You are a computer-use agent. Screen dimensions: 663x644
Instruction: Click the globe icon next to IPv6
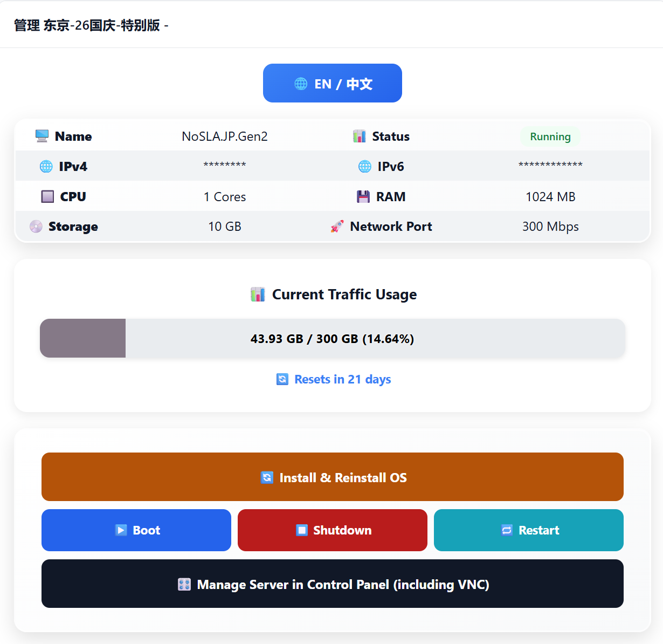[365, 166]
